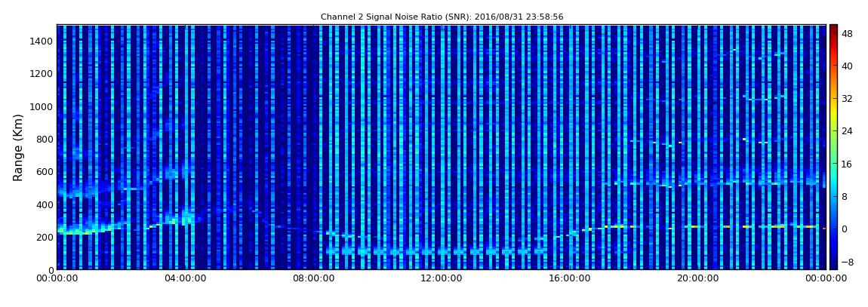The image size is (868, 307).
Task: Click the colorbar value 32
Action: coord(847,99)
